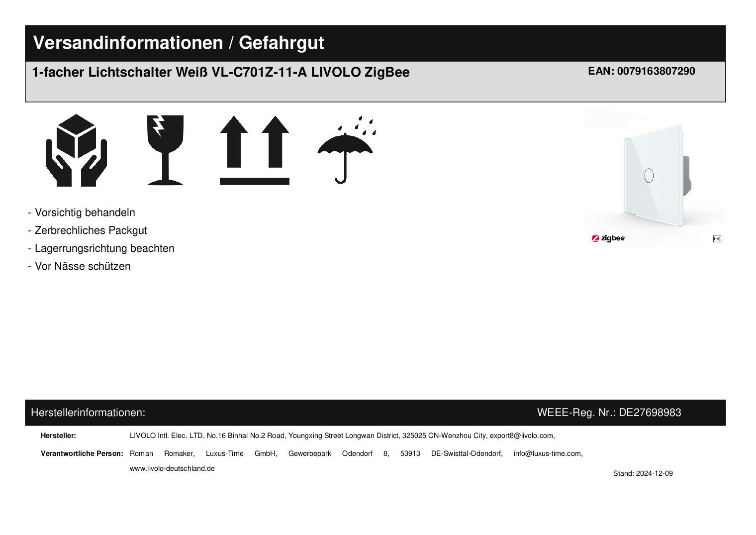Click the Herstellerinformationen section header
This screenshot has width=756, height=535.
click(88, 413)
